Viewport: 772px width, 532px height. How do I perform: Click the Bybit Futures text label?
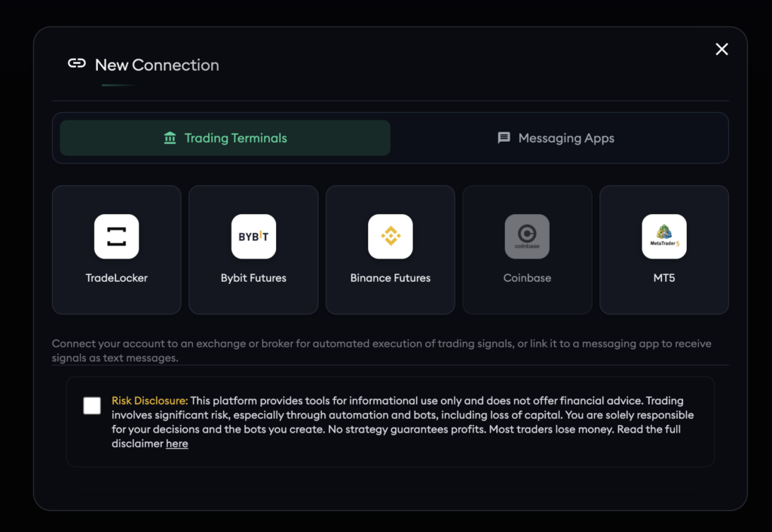pos(253,278)
